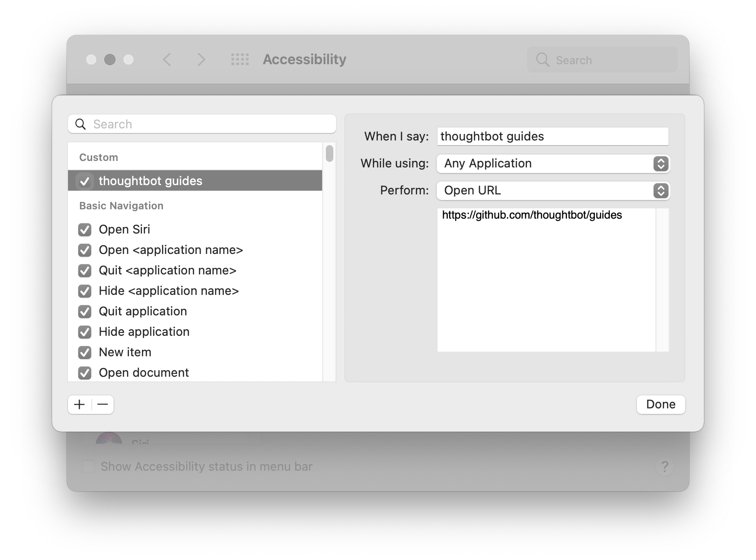Click the "When I say:" label

(397, 136)
